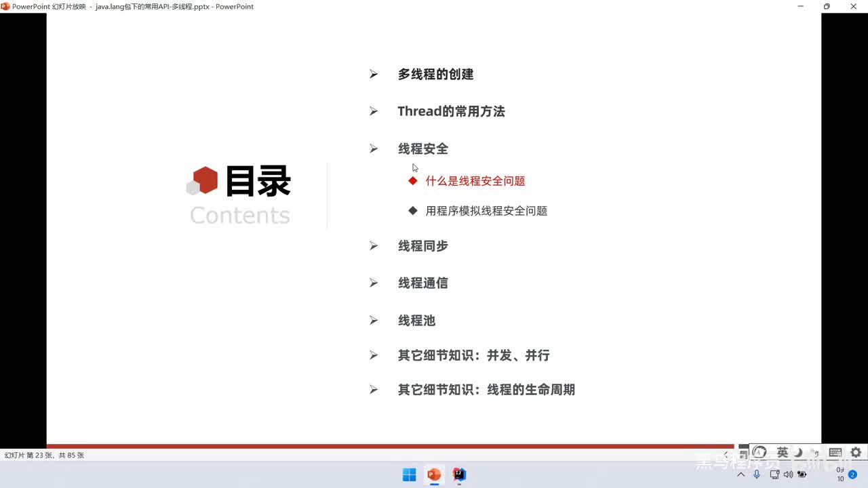This screenshot has height=488, width=868.
Task: Select Thread的常用方法 agenda item
Action: pyautogui.click(x=451, y=111)
